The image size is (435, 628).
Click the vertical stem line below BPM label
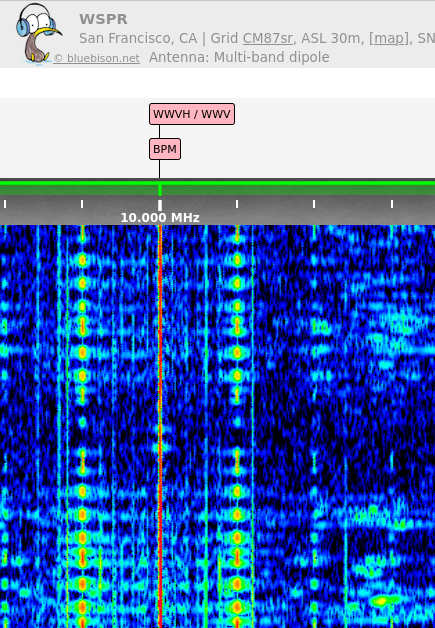pyautogui.click(x=159, y=169)
